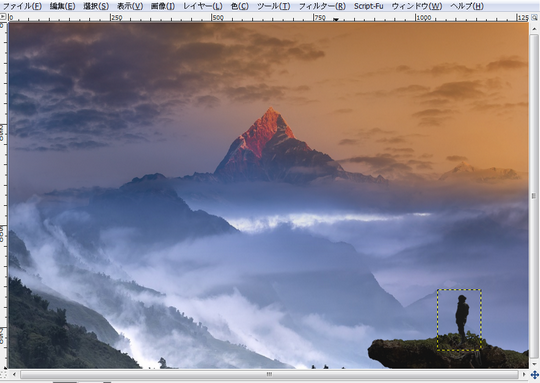Click the image menu arrow at ruler corner
540x383 pixels.
point(3,16)
